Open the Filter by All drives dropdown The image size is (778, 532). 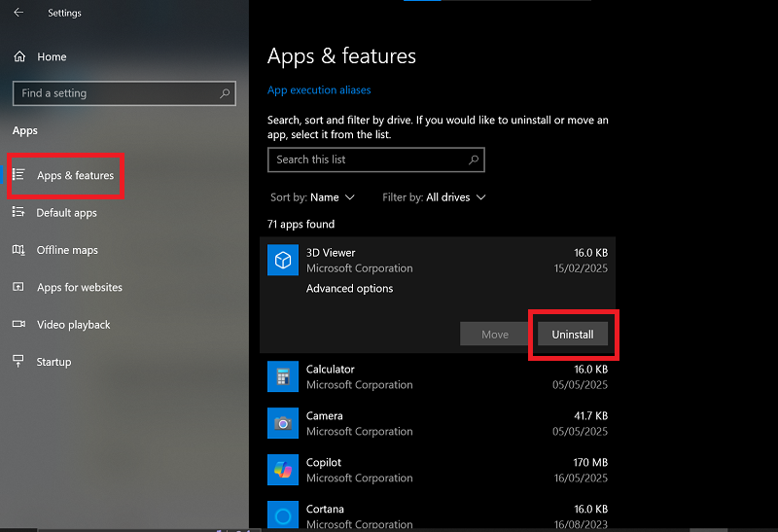pos(434,197)
